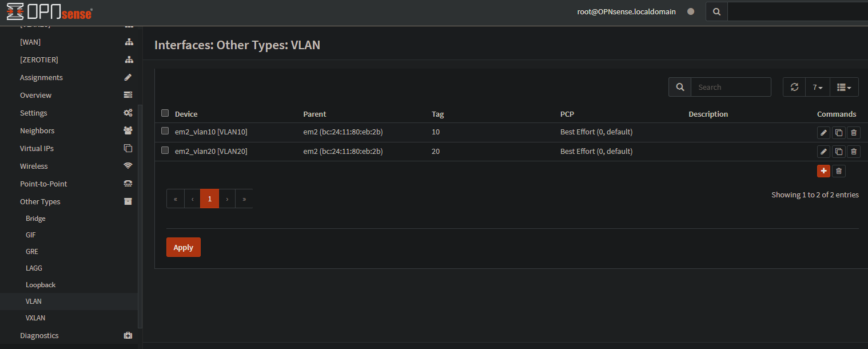Image resolution: width=868 pixels, height=349 pixels.
Task: Collapse the Other Types sidebar section
Action: click(40, 201)
